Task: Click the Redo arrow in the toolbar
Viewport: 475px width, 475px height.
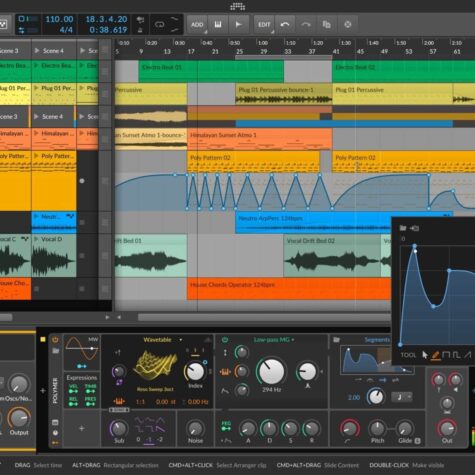Action: (x=306, y=24)
